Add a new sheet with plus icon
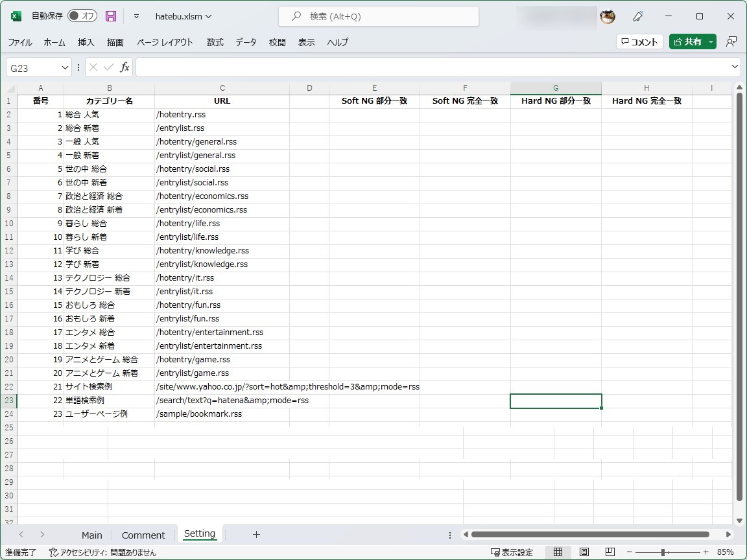This screenshot has height=560, width=747. point(256,535)
